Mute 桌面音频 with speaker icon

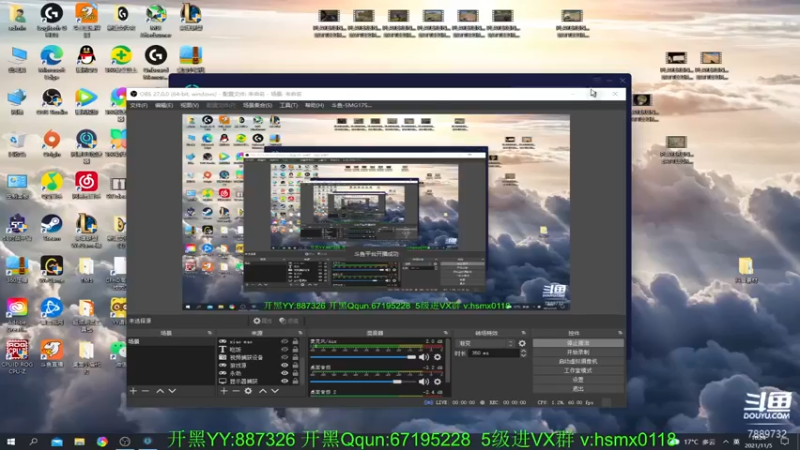click(424, 382)
